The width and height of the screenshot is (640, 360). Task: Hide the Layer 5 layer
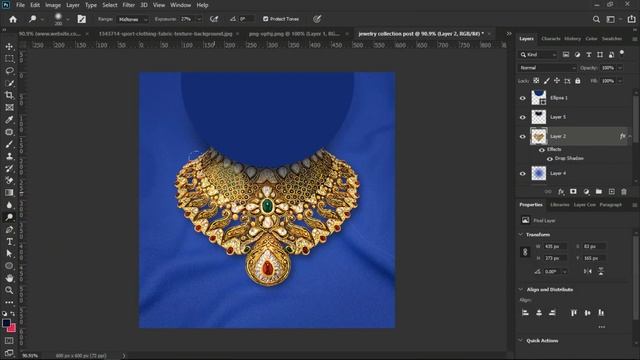[x=522, y=117]
